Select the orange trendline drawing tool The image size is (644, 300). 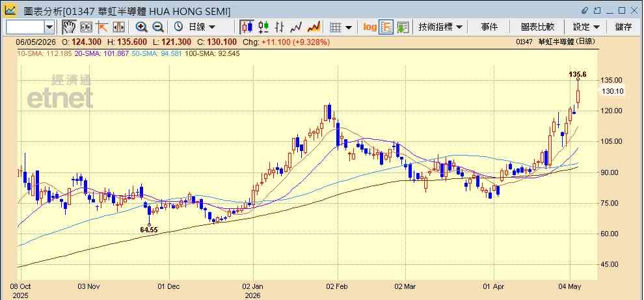click(x=102, y=27)
